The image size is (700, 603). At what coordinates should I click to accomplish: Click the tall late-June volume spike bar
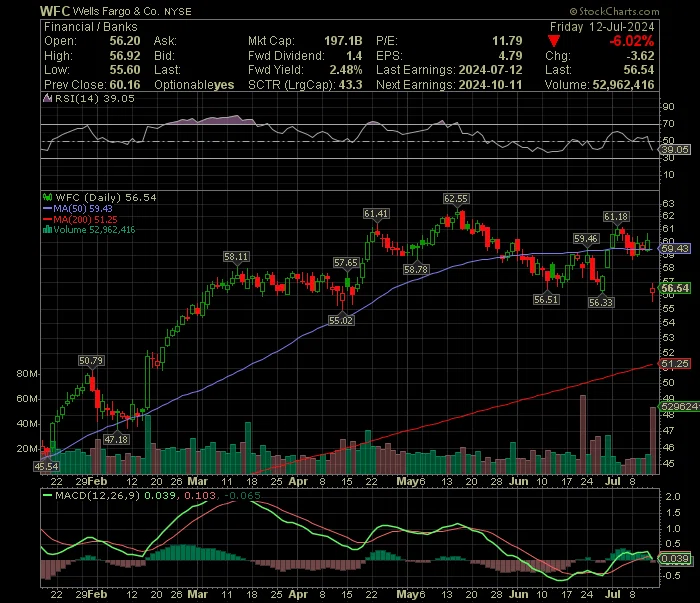click(x=583, y=434)
